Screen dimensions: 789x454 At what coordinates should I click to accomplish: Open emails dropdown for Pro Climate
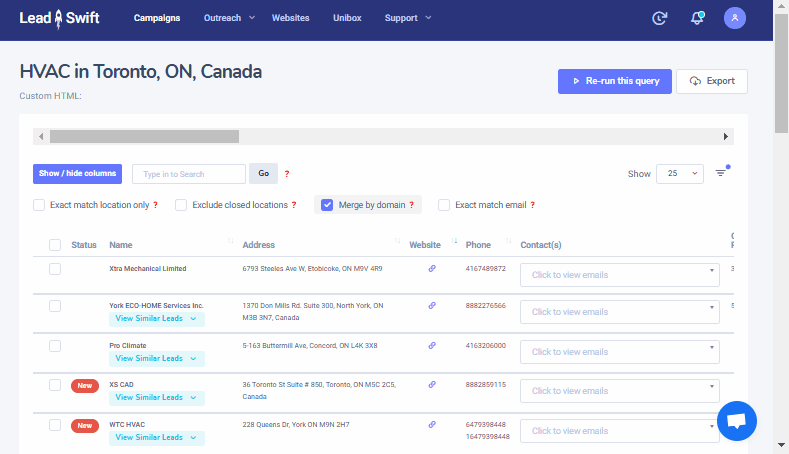click(619, 352)
